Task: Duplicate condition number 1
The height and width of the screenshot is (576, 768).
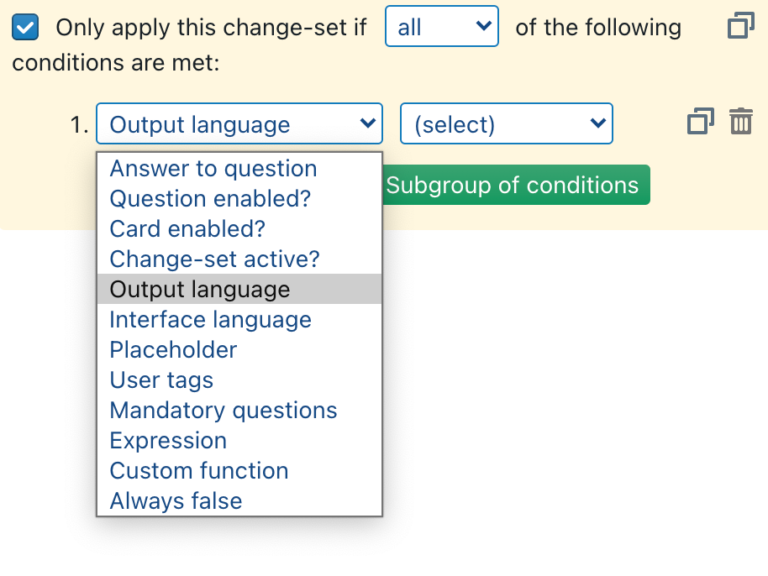Action: pyautogui.click(x=700, y=122)
